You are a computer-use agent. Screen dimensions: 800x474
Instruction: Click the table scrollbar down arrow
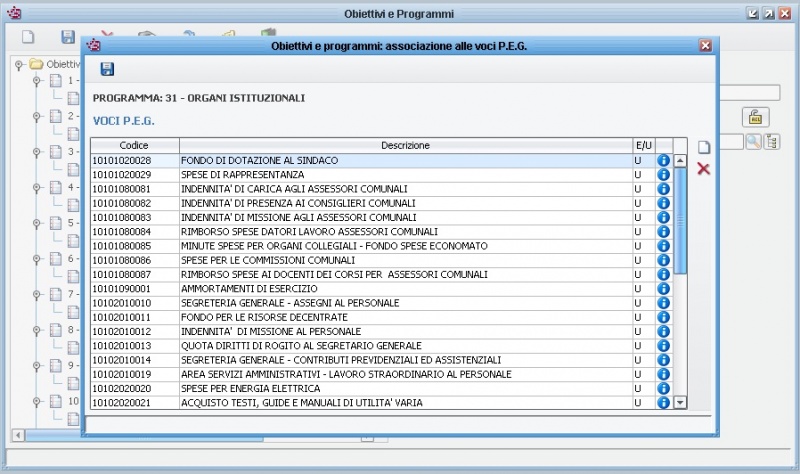pos(680,403)
